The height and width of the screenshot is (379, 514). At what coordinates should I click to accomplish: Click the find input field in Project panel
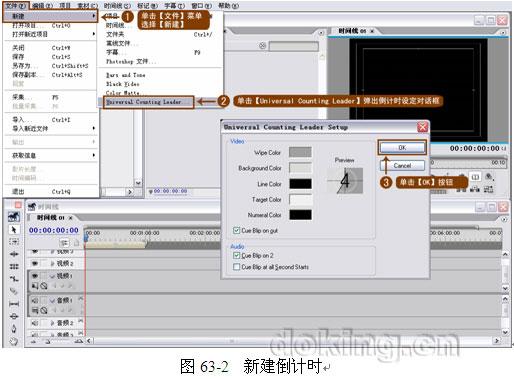pos(293,46)
